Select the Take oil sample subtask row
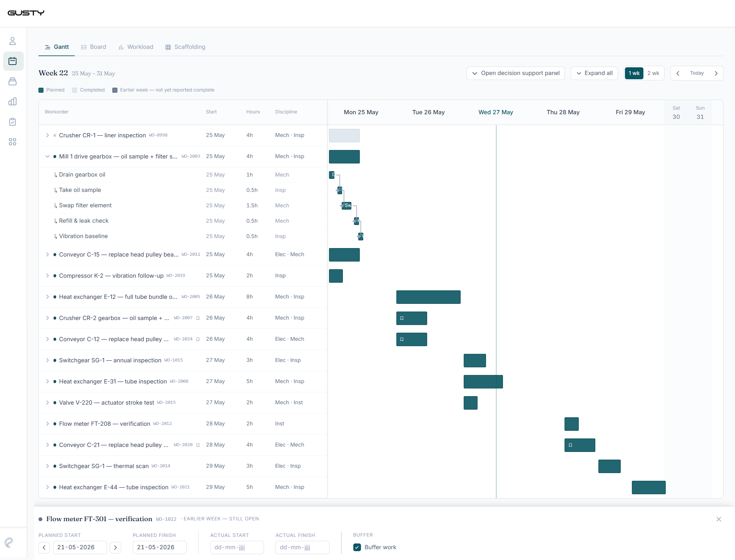 [183, 190]
